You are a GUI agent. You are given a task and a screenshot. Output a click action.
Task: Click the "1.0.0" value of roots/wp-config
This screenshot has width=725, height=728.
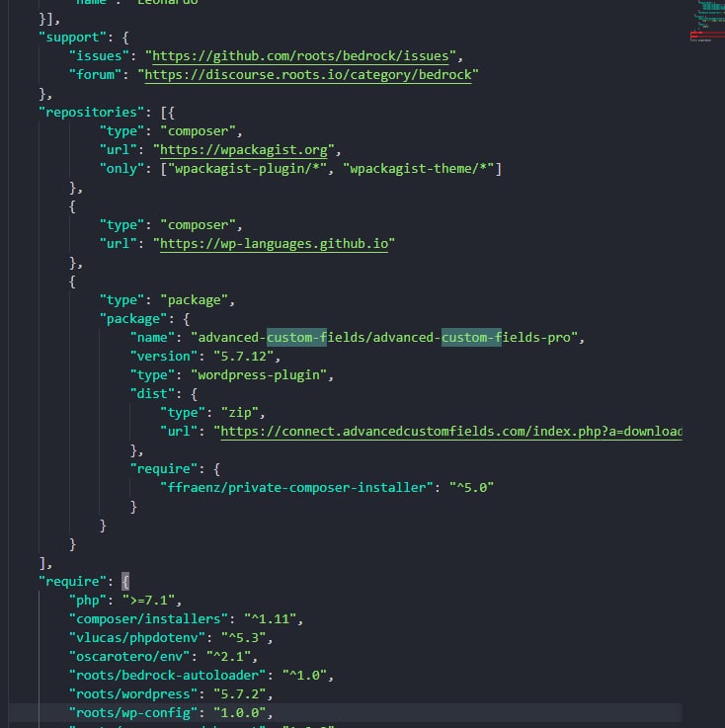point(239,712)
